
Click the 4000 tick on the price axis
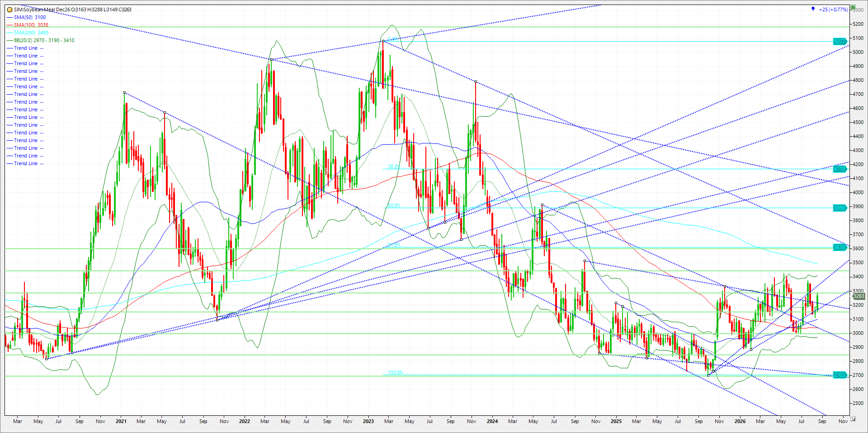(858, 192)
